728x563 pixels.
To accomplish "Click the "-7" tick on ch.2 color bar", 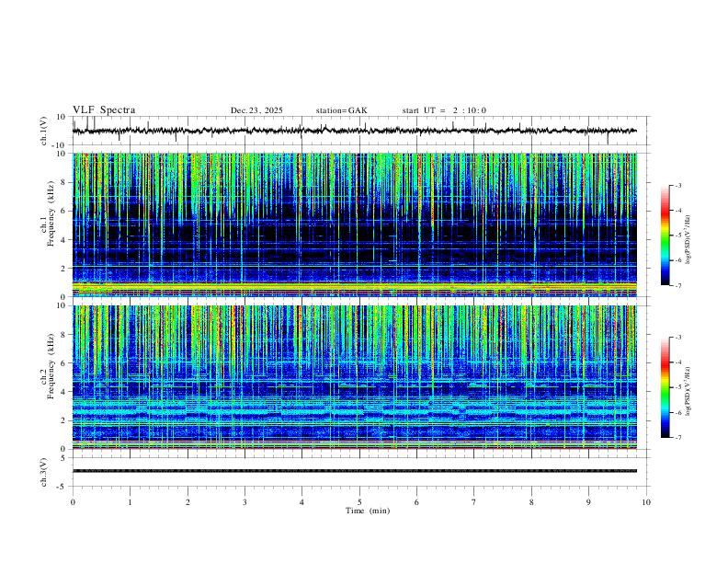I will coord(678,438).
